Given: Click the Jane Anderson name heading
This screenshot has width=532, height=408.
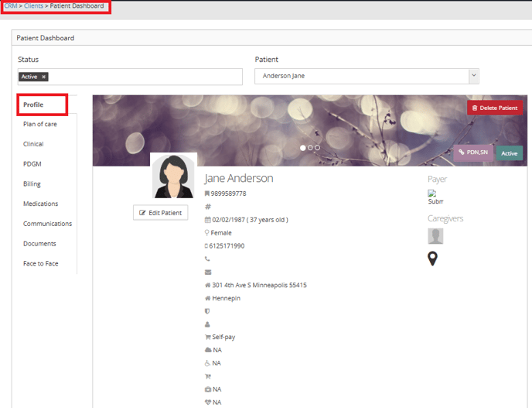Looking at the screenshot, I should [238, 178].
